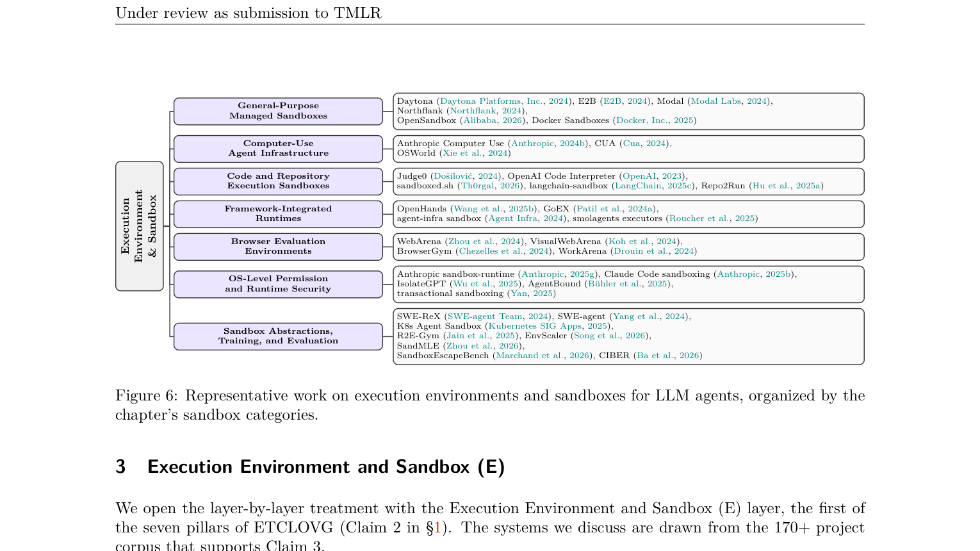
Task: Select the 'OpenHands' entry text
Action: click(422, 209)
